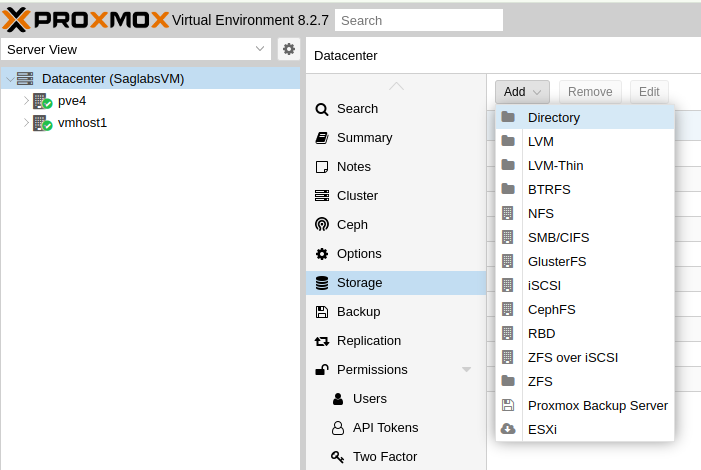The image size is (701, 470).
Task: Click the folder icon beside Directory
Action: [508, 117]
